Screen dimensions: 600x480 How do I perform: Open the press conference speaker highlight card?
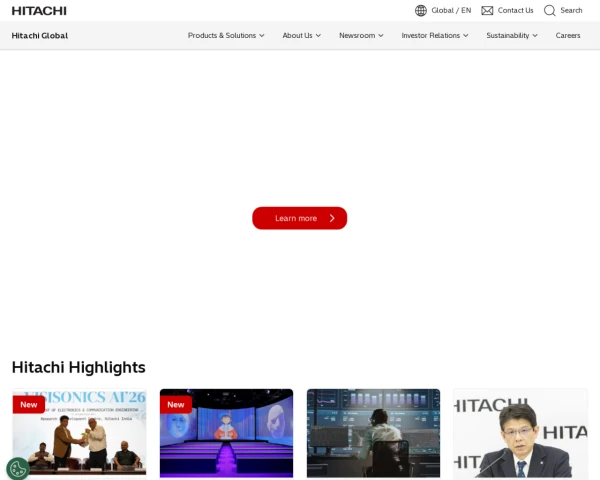pos(520,434)
